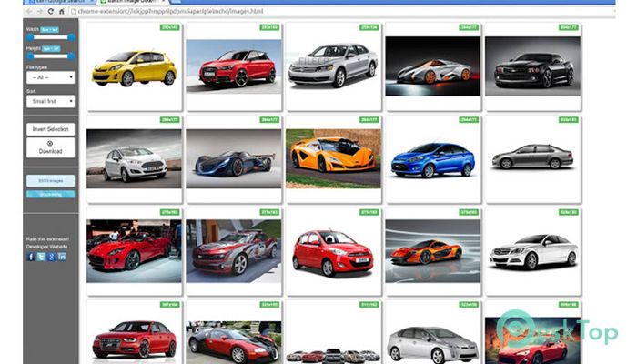Select the orange supercar on road thumbnail
The image size is (637, 364).
click(x=333, y=158)
